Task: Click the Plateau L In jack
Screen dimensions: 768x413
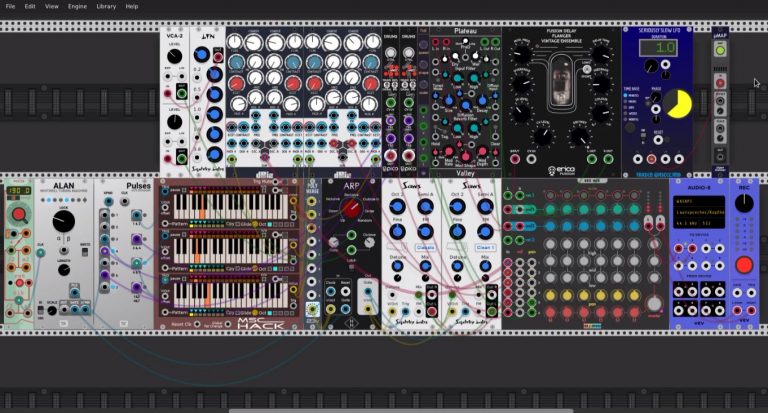Action: [435, 43]
